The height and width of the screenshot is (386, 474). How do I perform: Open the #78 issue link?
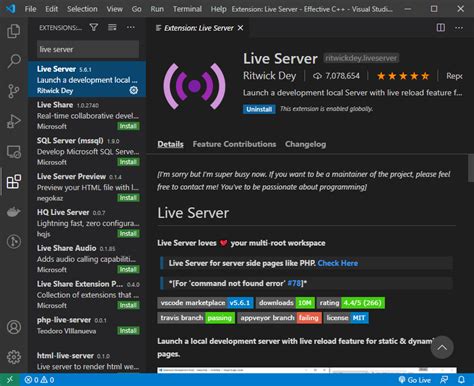point(294,283)
